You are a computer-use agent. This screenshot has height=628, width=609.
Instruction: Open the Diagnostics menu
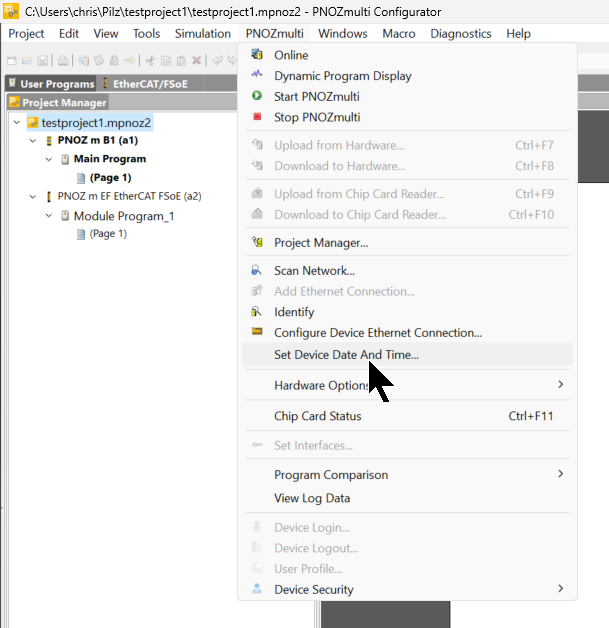(461, 34)
